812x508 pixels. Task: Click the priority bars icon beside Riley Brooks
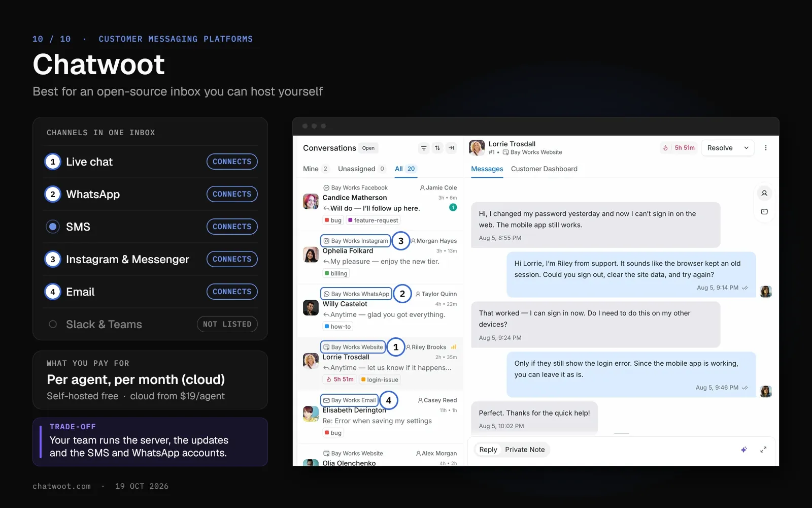454,347
